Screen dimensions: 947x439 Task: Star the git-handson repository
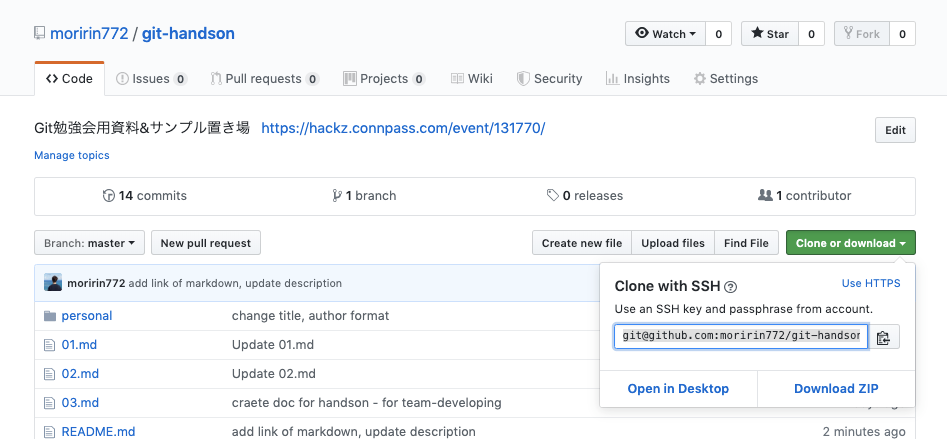point(770,34)
